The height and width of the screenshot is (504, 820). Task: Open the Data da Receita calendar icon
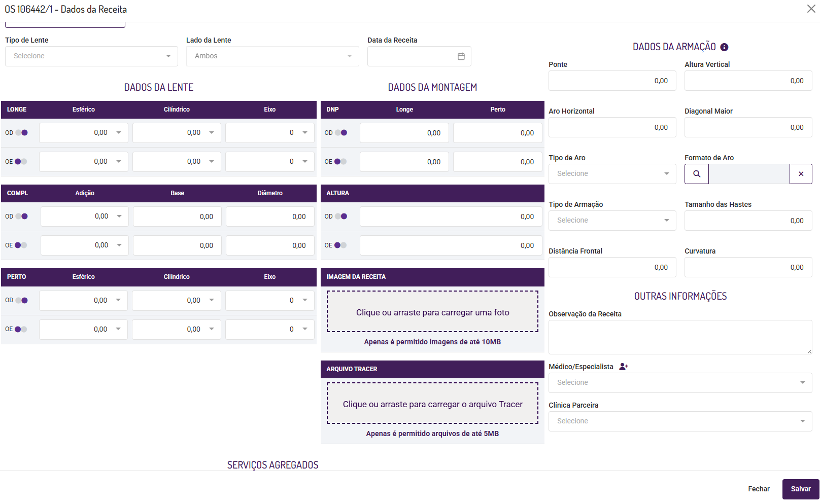pyautogui.click(x=461, y=56)
